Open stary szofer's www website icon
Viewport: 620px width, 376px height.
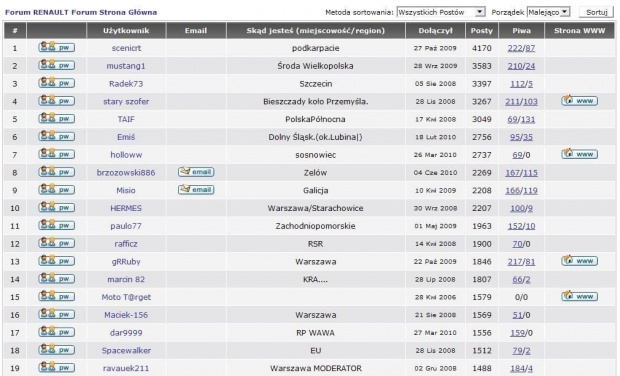(579, 101)
